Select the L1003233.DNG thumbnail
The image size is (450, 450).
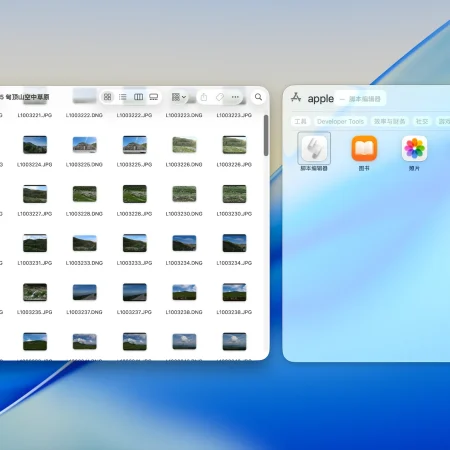(x=85, y=243)
